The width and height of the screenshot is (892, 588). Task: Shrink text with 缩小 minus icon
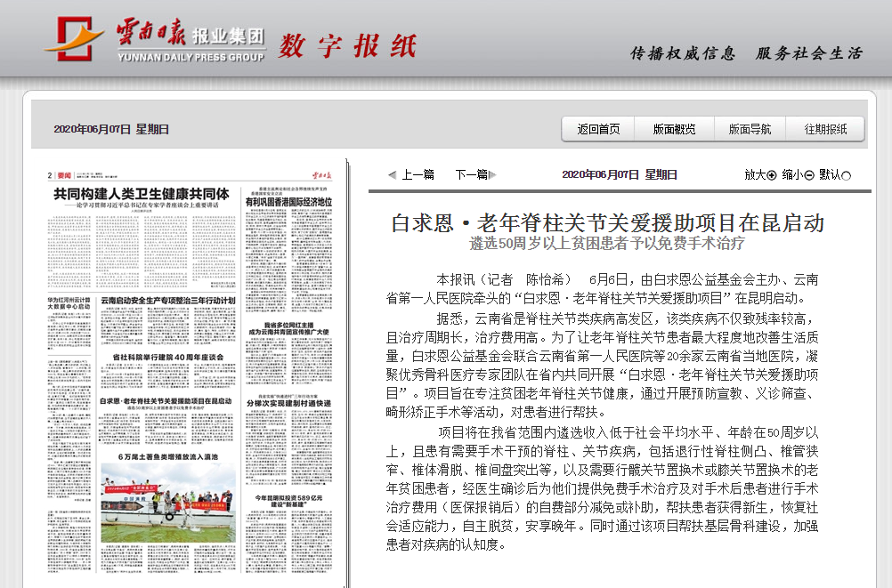809,175
